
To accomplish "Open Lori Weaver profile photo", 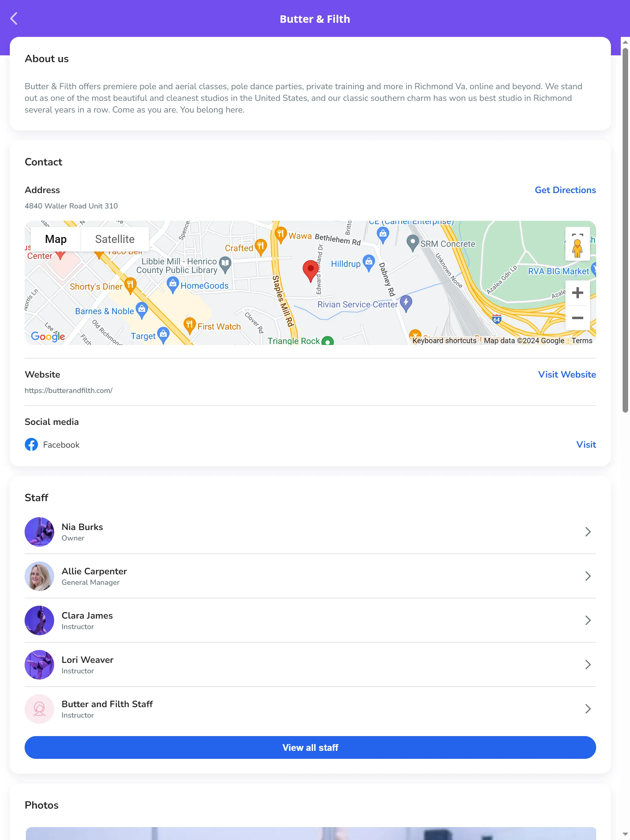I will tap(39, 664).
